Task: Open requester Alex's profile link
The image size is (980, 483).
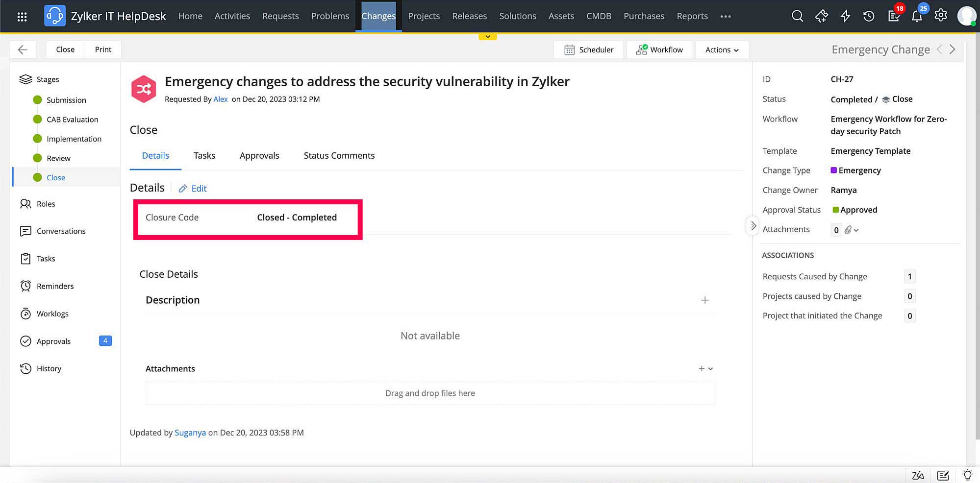Action: tap(221, 99)
